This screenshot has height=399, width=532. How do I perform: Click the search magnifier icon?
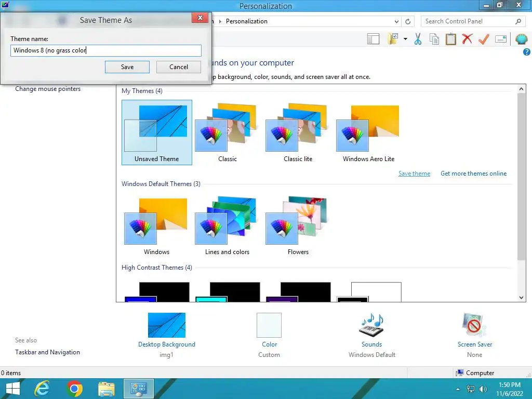(x=518, y=21)
